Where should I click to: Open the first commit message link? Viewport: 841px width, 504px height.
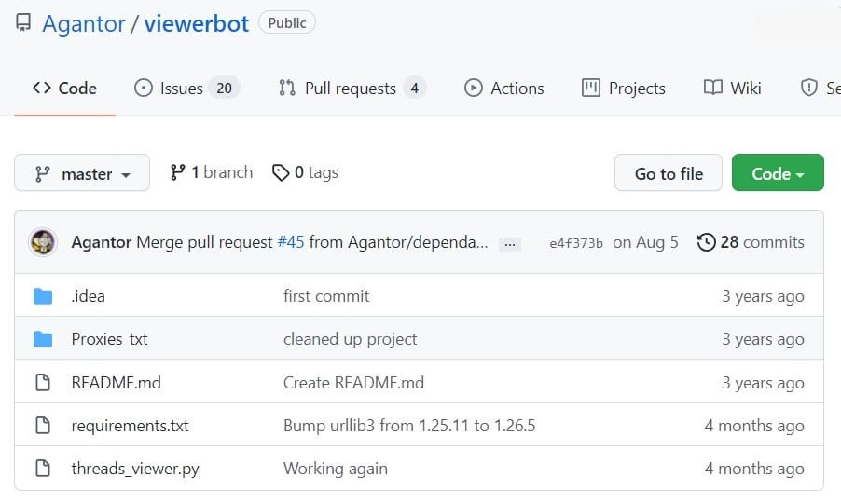(326, 296)
